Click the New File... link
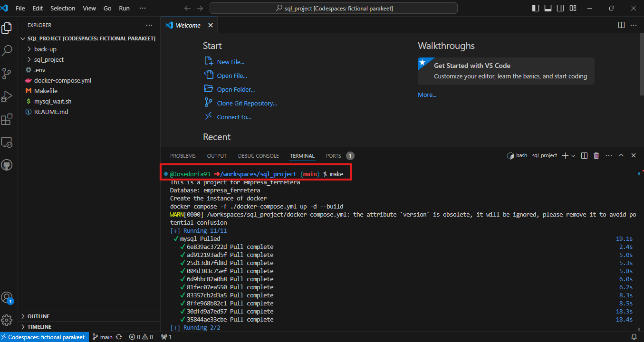Screen dimensions: 644x342 point(231,62)
